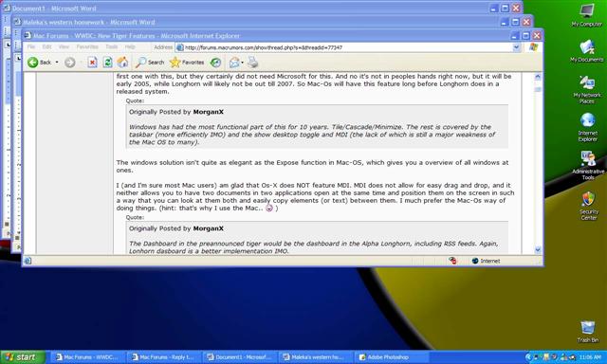Click the clock showing 11:06 AM
This screenshot has width=607, height=364.
(x=590, y=357)
